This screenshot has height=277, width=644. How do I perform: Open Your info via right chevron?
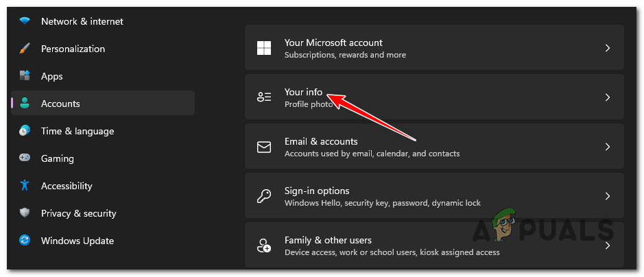(607, 97)
